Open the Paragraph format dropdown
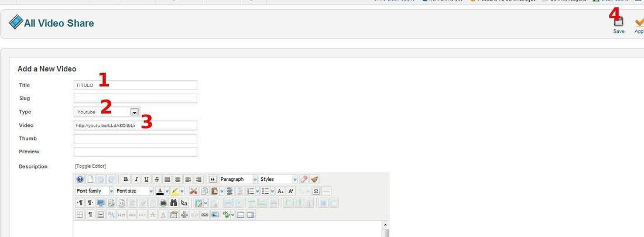 239,179
